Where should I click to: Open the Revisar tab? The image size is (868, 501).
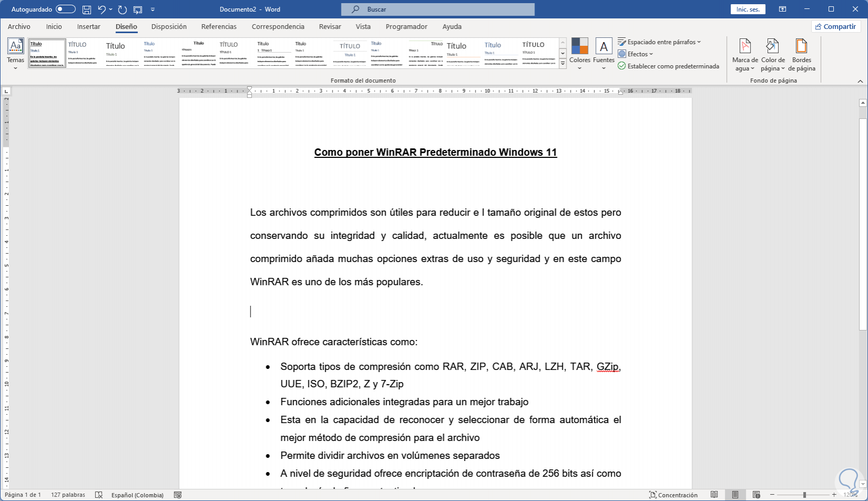coord(330,26)
